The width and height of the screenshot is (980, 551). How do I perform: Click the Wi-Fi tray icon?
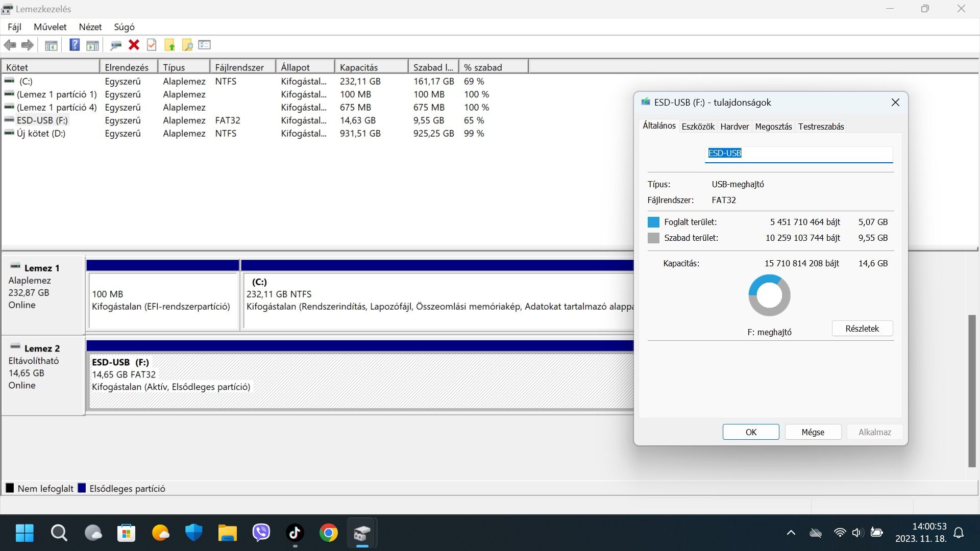point(839,533)
